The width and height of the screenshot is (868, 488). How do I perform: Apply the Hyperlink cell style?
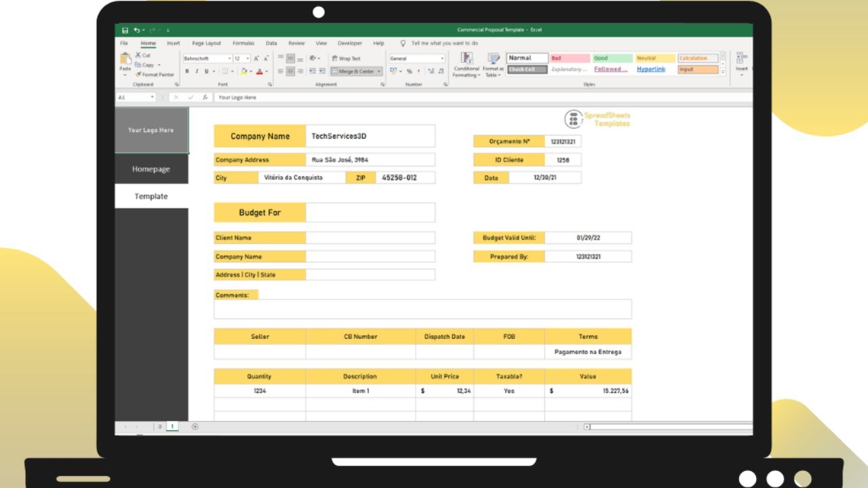click(x=655, y=69)
